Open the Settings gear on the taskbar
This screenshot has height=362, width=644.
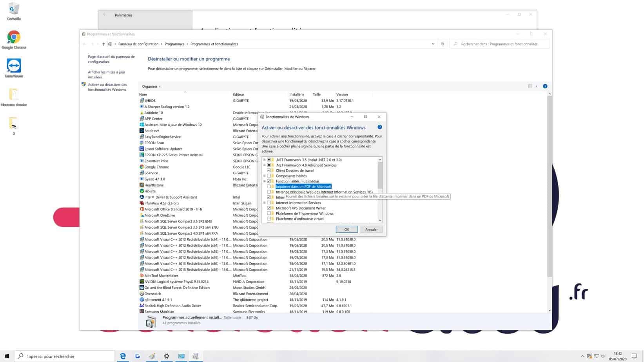(167, 356)
